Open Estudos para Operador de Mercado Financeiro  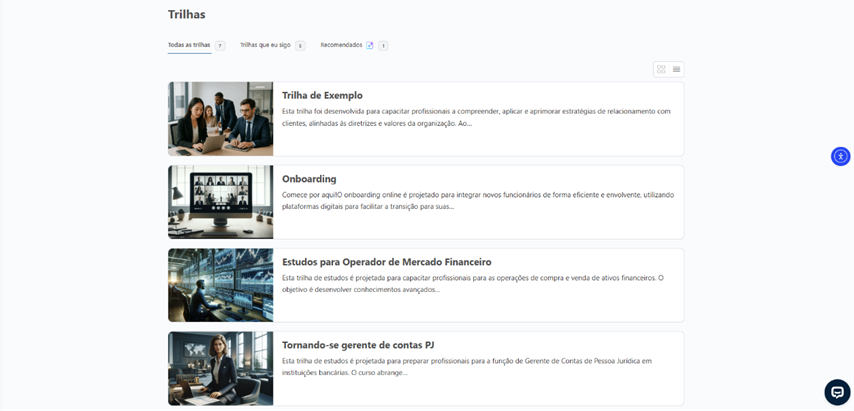[x=386, y=262]
